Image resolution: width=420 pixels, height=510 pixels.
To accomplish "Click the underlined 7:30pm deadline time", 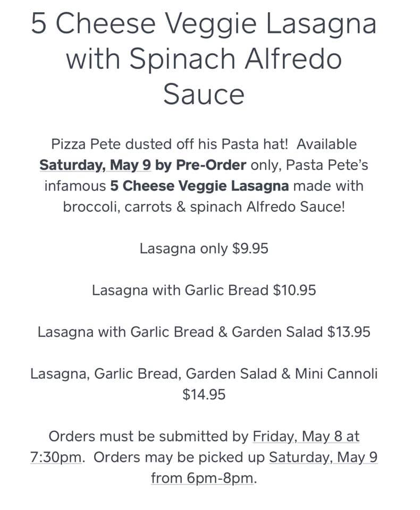I will point(56,457).
